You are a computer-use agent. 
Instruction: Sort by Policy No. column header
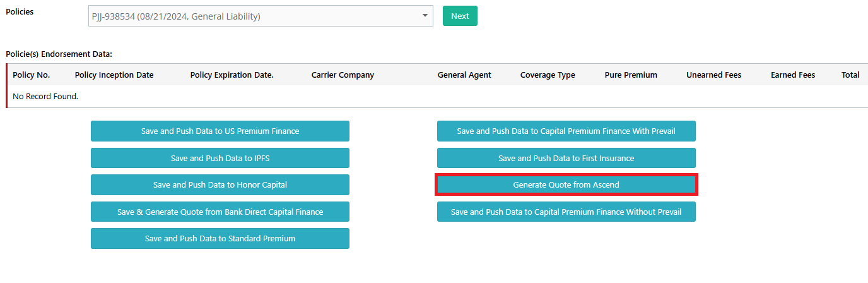[x=32, y=75]
